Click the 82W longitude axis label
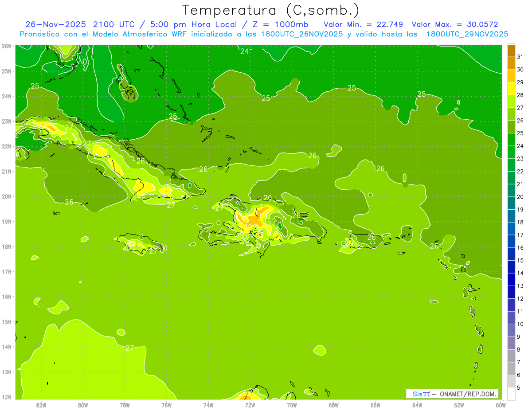532x411 pixels. click(41, 405)
